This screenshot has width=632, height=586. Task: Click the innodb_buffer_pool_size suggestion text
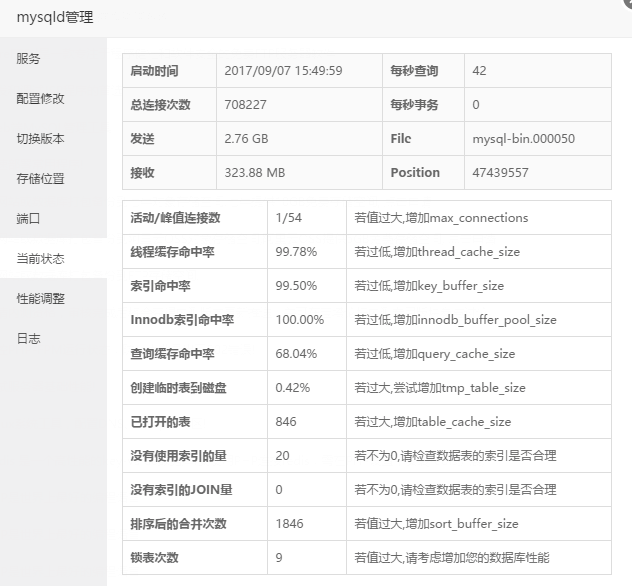pos(455,320)
